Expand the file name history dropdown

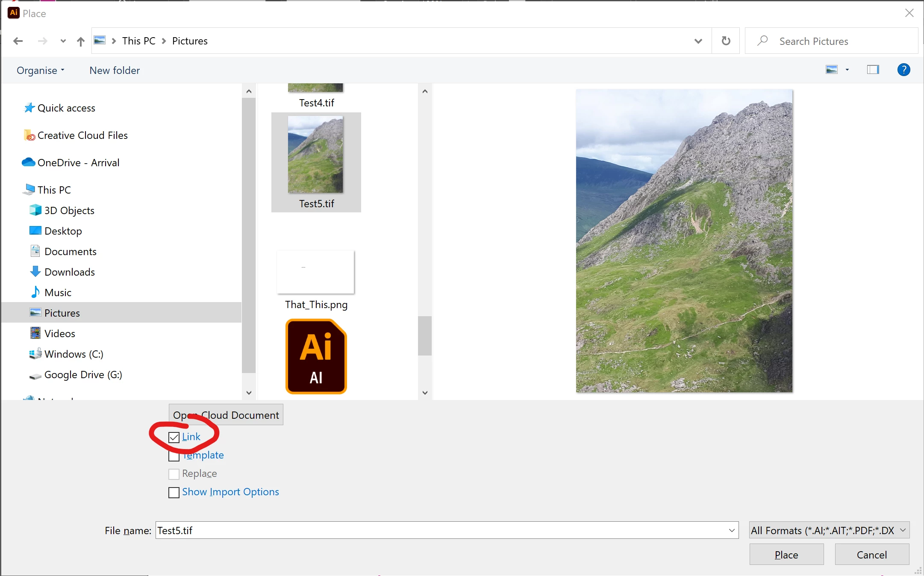[731, 530]
